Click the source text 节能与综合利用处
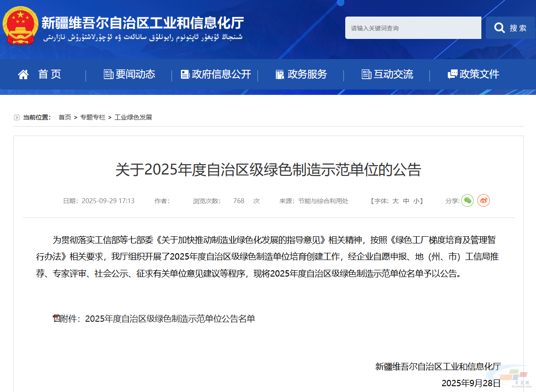This screenshot has height=392, width=536. pyautogui.click(x=323, y=201)
